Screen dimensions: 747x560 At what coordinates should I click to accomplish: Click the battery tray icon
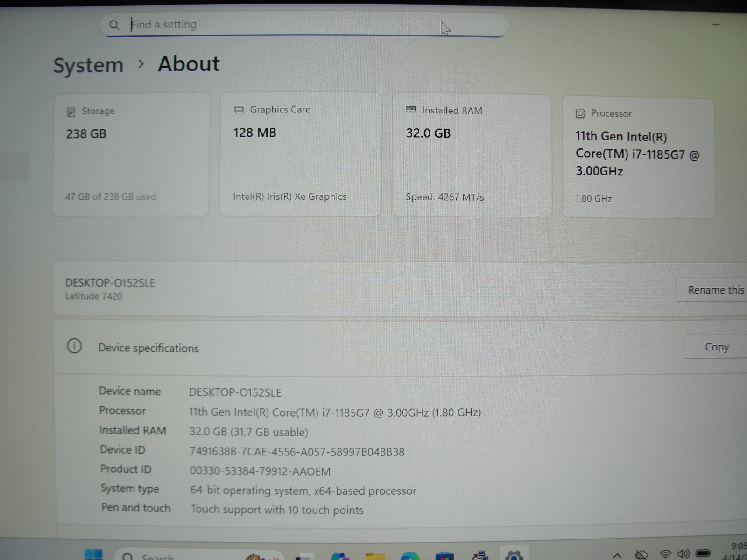(702, 553)
